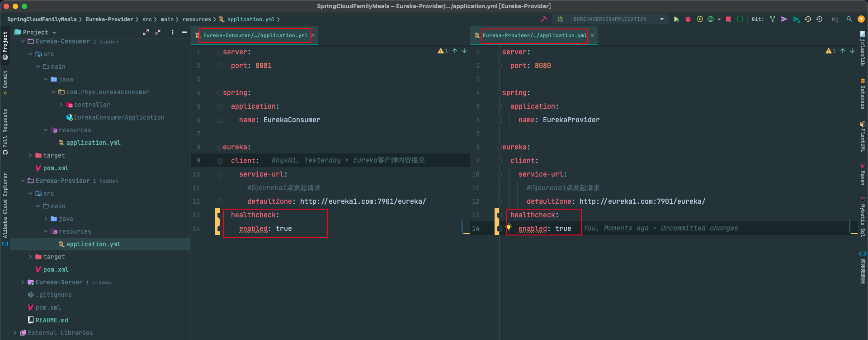Fold the spring block in consumer editor gutter
The width and height of the screenshot is (868, 340).
(220, 93)
